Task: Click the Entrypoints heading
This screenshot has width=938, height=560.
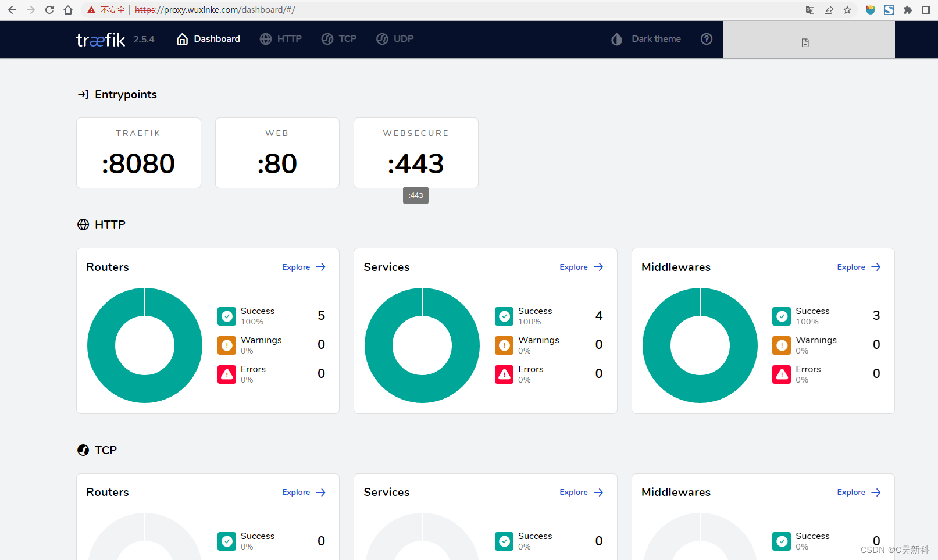Action: (x=126, y=94)
